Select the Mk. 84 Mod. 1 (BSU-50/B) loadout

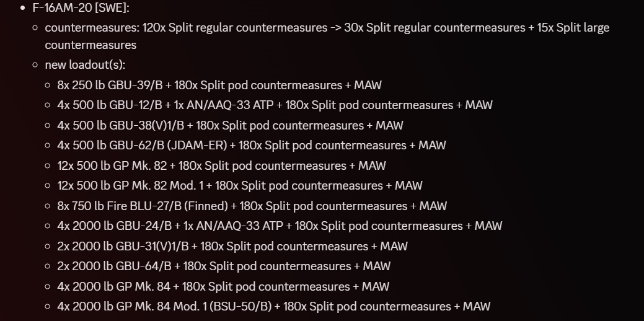[273, 306]
